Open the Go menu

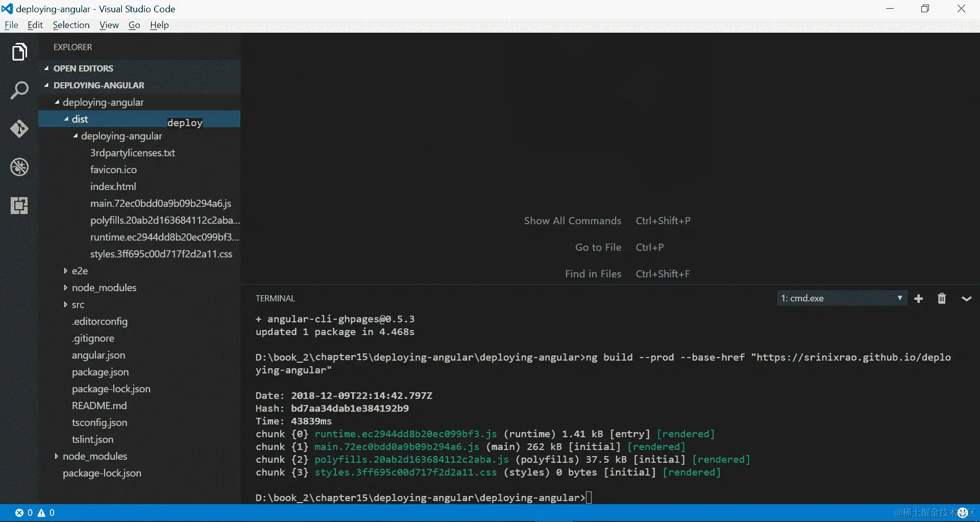(134, 25)
